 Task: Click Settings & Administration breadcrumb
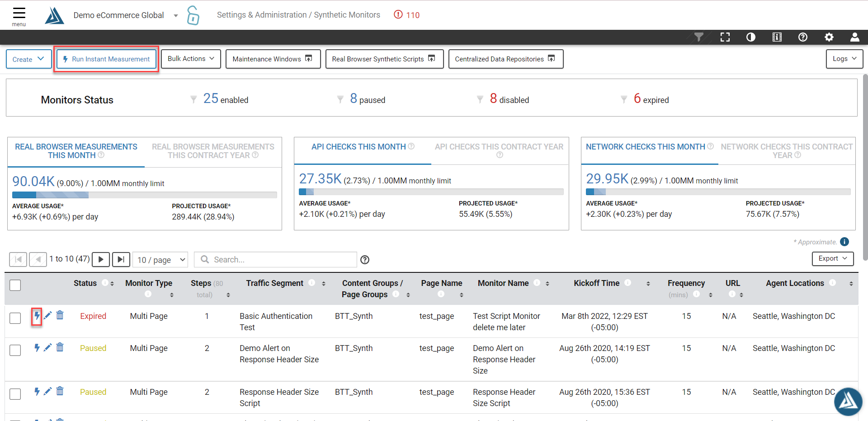pos(261,15)
